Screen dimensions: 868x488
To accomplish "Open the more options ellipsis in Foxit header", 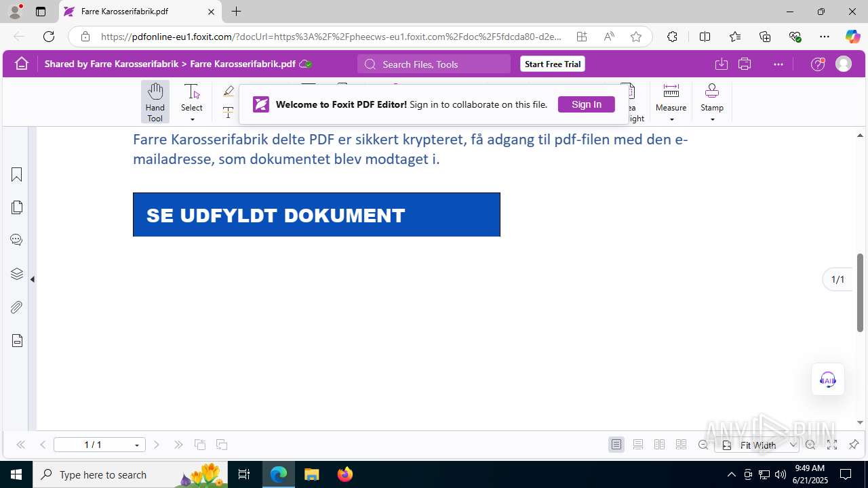I will (778, 64).
